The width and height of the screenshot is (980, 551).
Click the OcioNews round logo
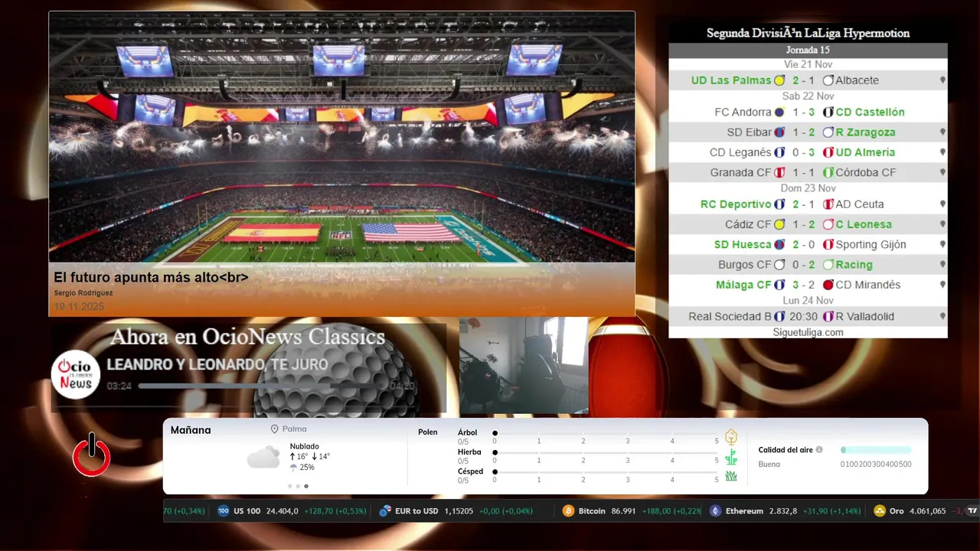click(76, 374)
